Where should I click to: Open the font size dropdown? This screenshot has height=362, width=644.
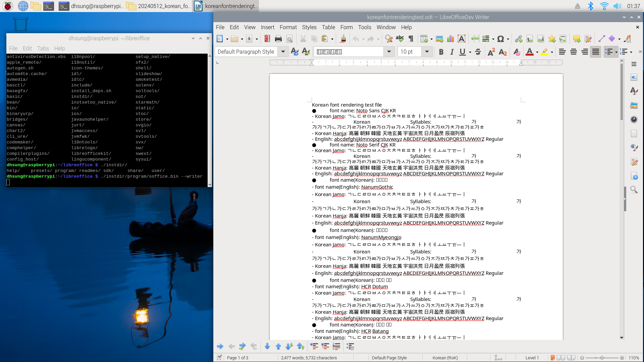pos(427,52)
